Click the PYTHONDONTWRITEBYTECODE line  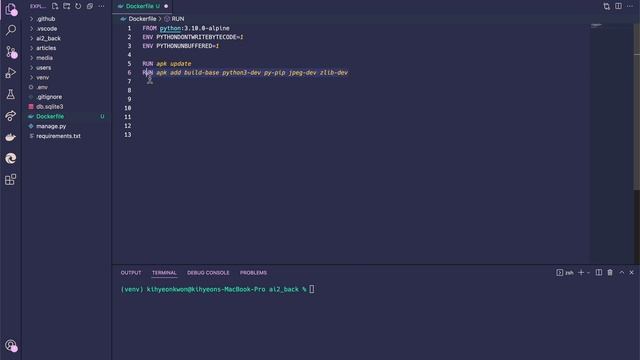click(x=193, y=37)
